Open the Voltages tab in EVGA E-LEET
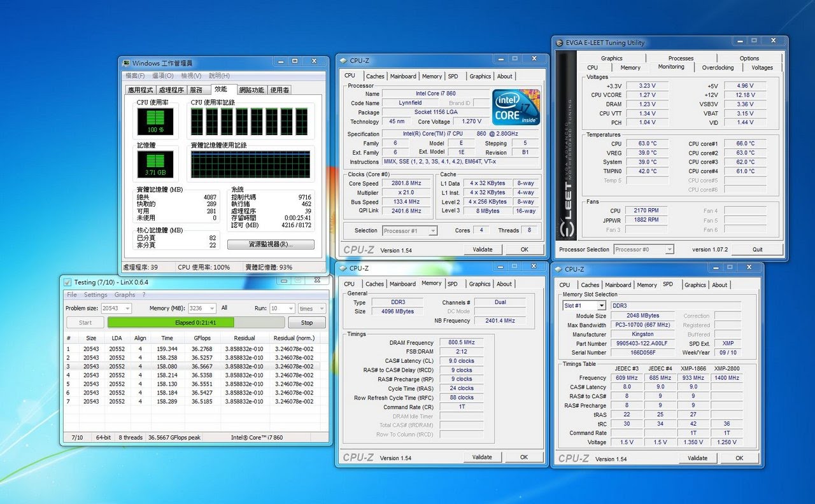 pos(762,67)
